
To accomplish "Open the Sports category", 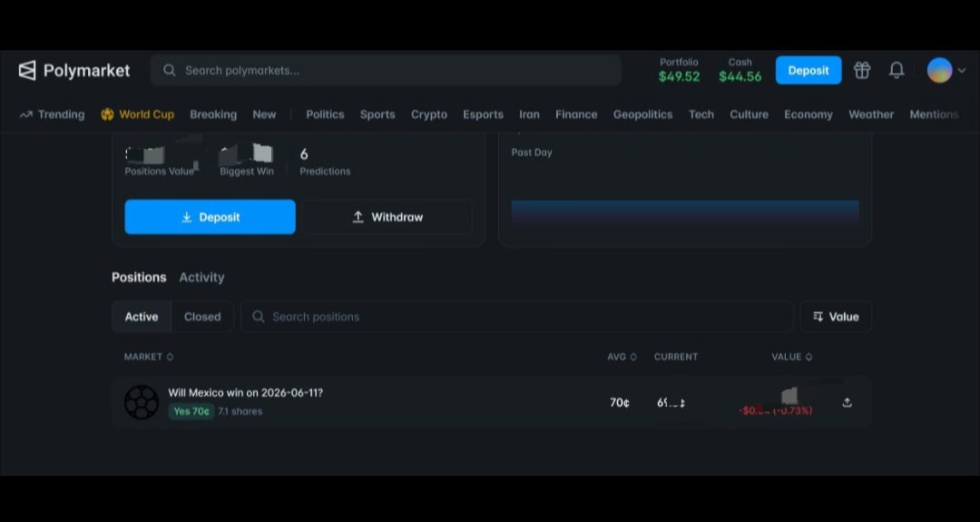I will point(377,114).
